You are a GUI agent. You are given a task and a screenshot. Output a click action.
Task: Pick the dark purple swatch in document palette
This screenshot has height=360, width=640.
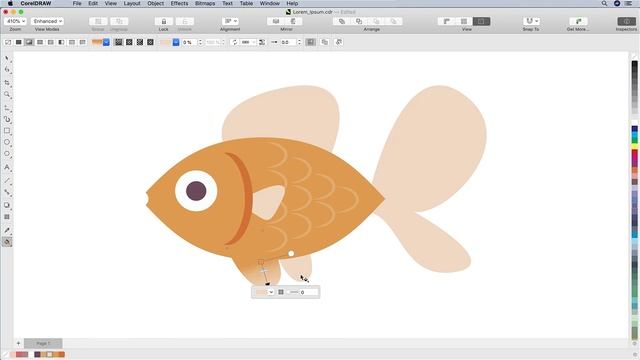[x=37, y=354]
